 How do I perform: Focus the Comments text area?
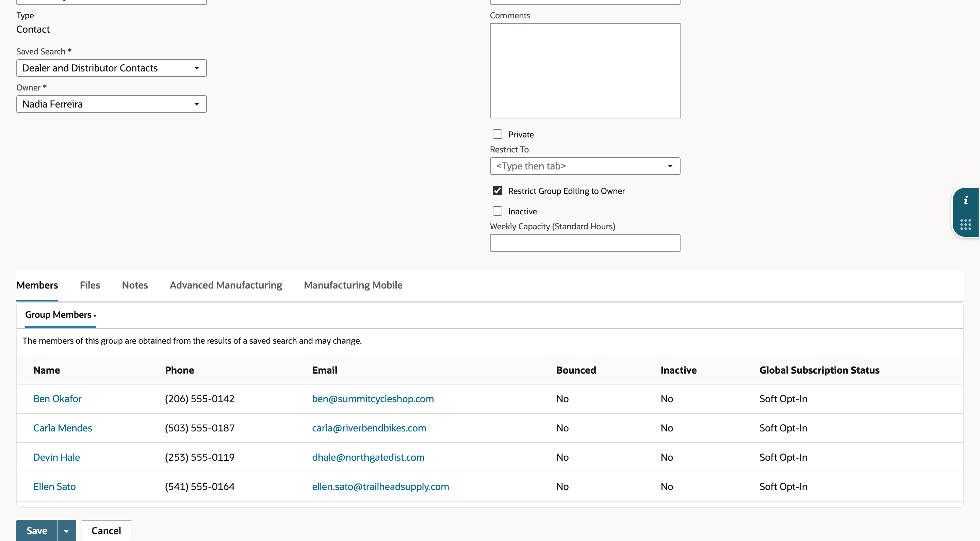pos(585,71)
